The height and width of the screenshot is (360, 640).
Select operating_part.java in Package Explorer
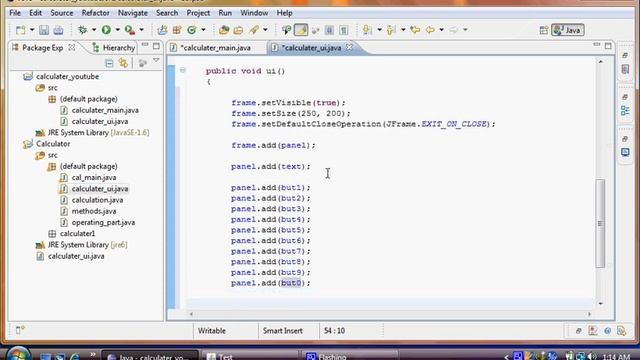click(x=103, y=222)
